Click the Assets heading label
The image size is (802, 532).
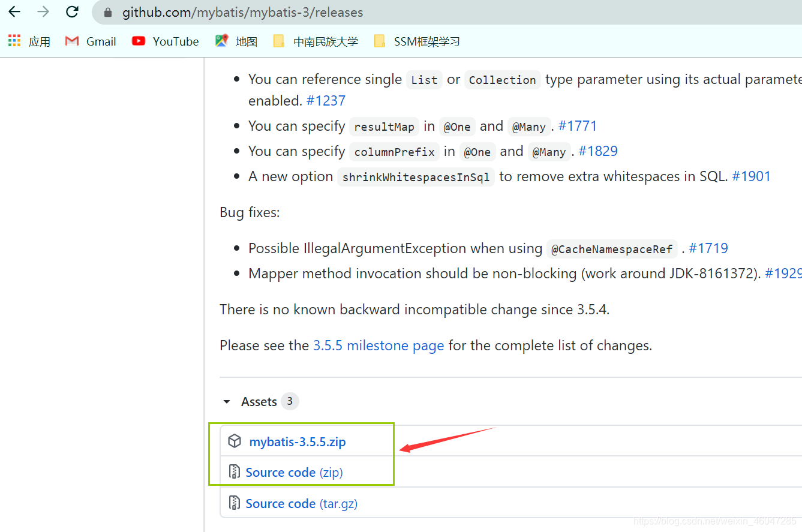pyautogui.click(x=259, y=402)
